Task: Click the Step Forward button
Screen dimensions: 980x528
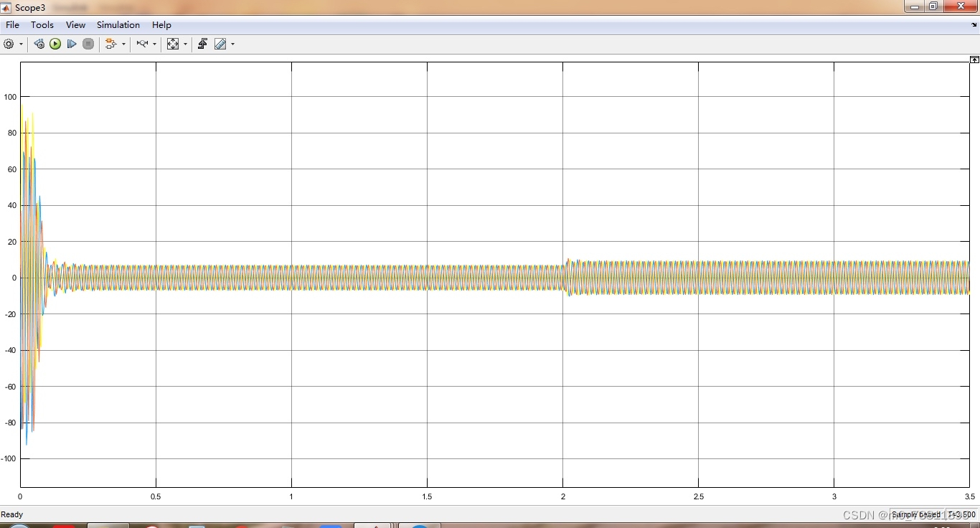Action: pos(72,44)
